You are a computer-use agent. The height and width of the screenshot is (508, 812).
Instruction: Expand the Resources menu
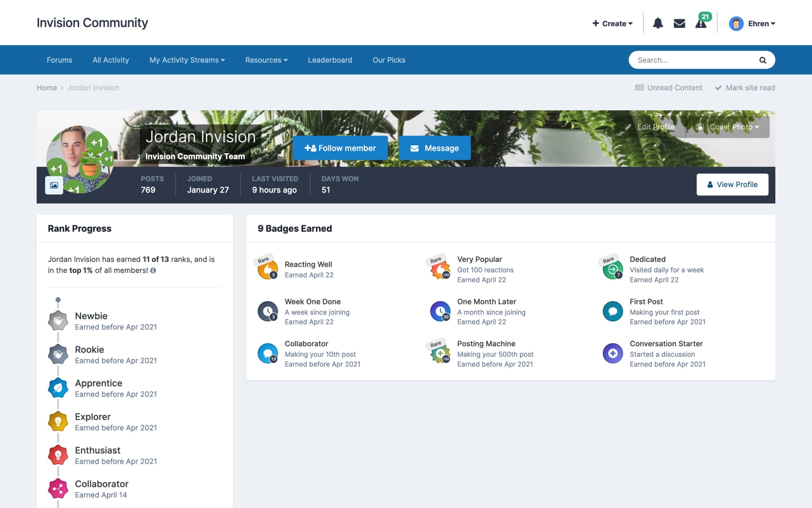pos(267,60)
